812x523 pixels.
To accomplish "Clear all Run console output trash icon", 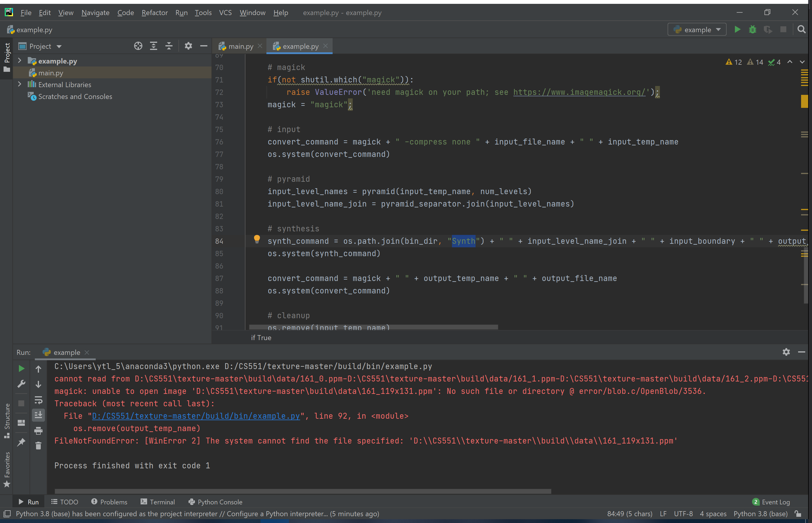I will (38, 446).
